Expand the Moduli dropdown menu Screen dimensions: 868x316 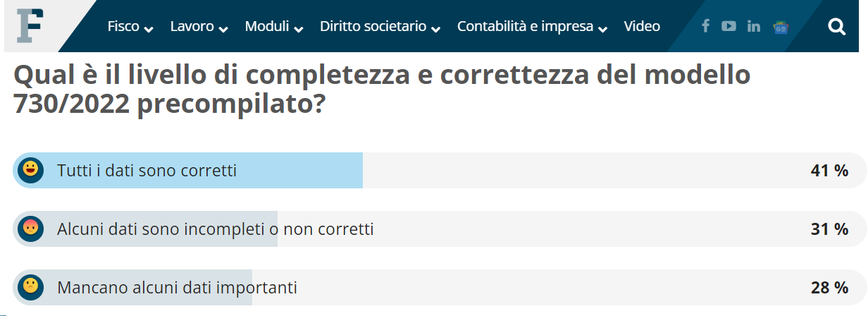pos(274,27)
